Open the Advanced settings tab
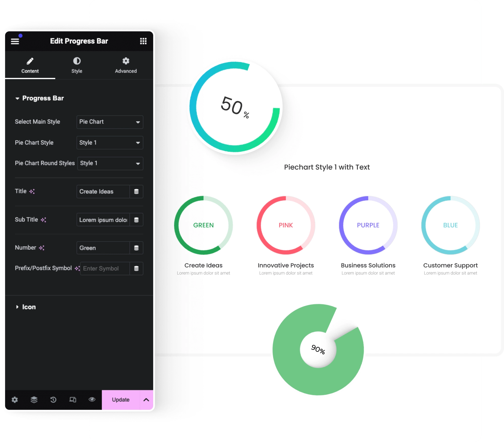Screen dimensions: 504x442 (125, 65)
